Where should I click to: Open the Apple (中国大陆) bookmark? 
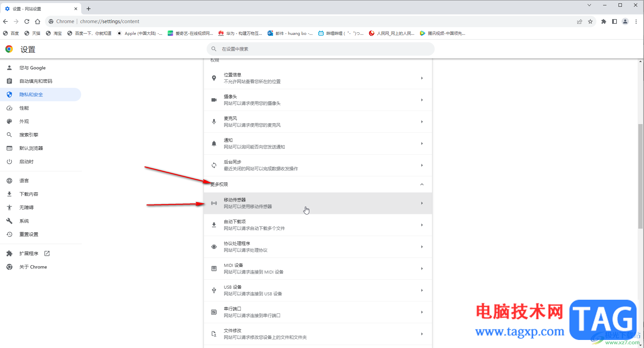tap(140, 33)
